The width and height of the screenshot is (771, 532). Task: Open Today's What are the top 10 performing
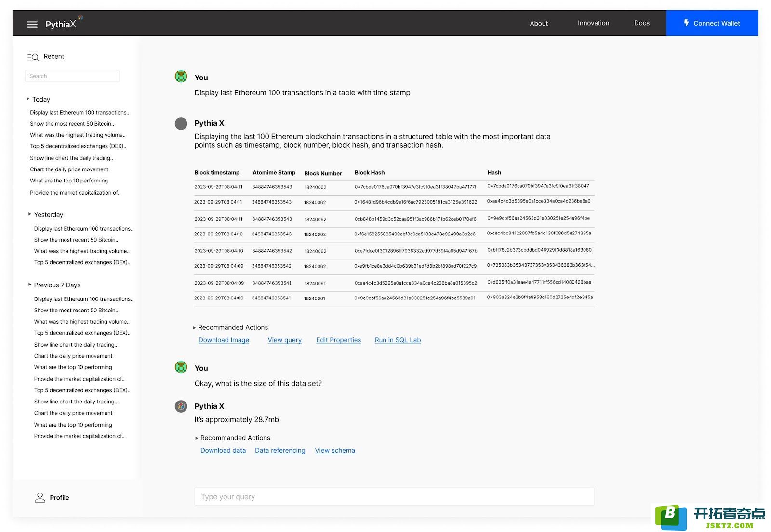[69, 181]
